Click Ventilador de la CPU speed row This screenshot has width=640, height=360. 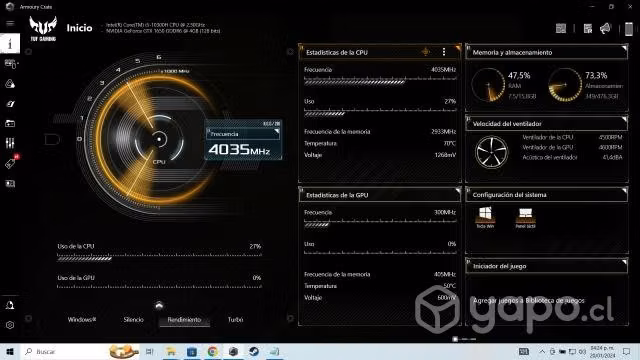point(572,137)
